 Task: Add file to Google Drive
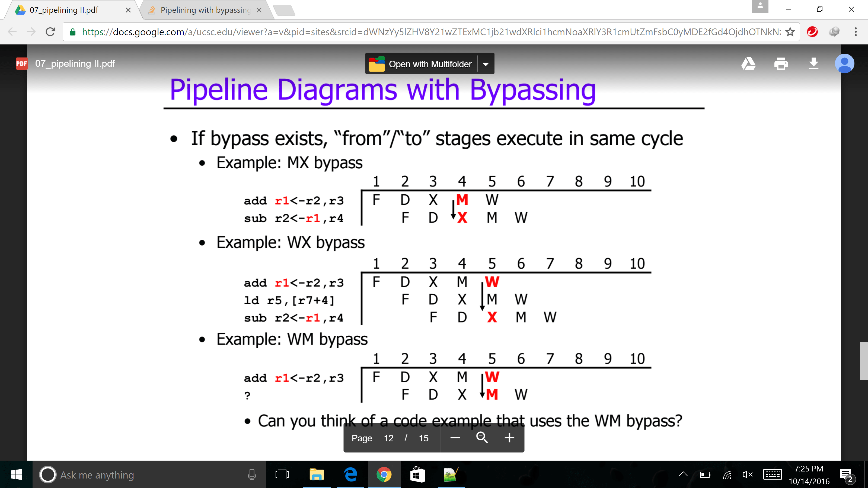tap(748, 64)
